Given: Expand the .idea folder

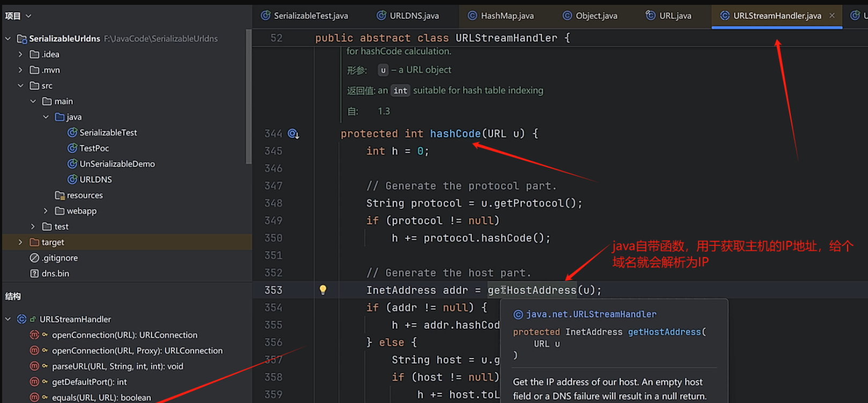Looking at the screenshot, I should (20, 54).
